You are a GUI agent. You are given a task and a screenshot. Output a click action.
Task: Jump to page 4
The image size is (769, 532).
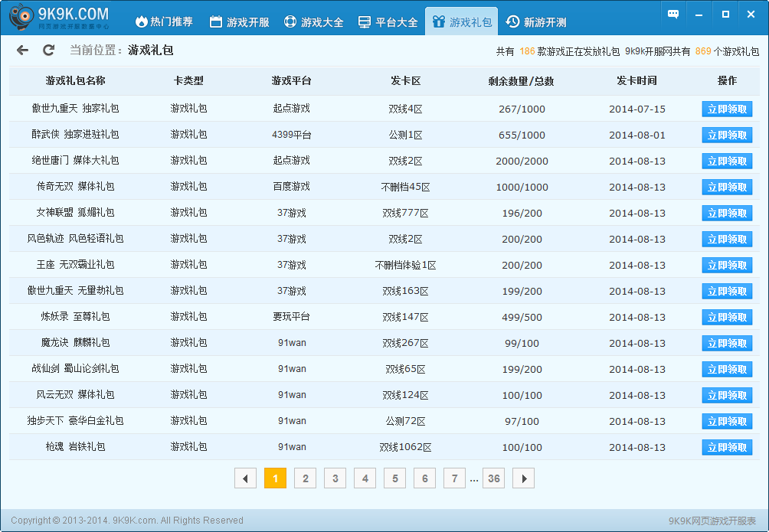point(365,478)
